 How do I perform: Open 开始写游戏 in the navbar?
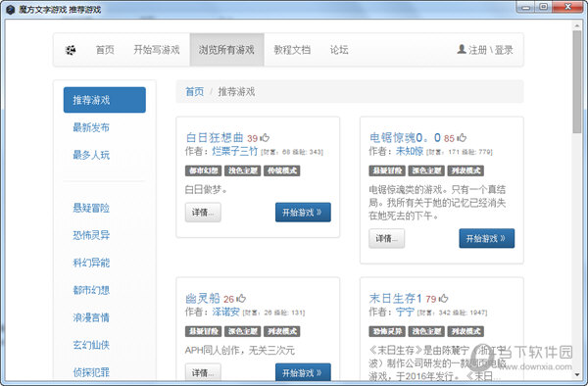pos(157,50)
